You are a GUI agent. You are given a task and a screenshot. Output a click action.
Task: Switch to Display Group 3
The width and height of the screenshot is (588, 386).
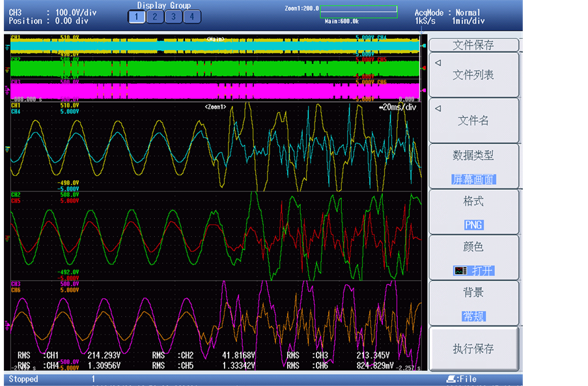point(174,17)
